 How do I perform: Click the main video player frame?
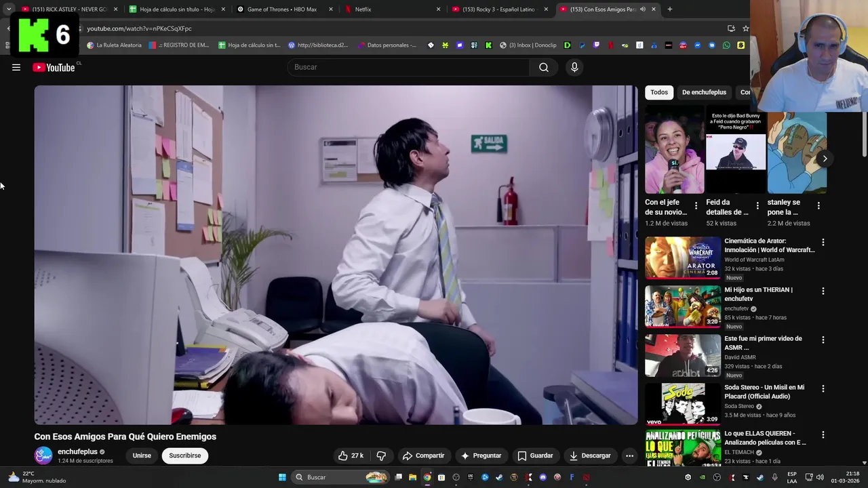(x=336, y=255)
